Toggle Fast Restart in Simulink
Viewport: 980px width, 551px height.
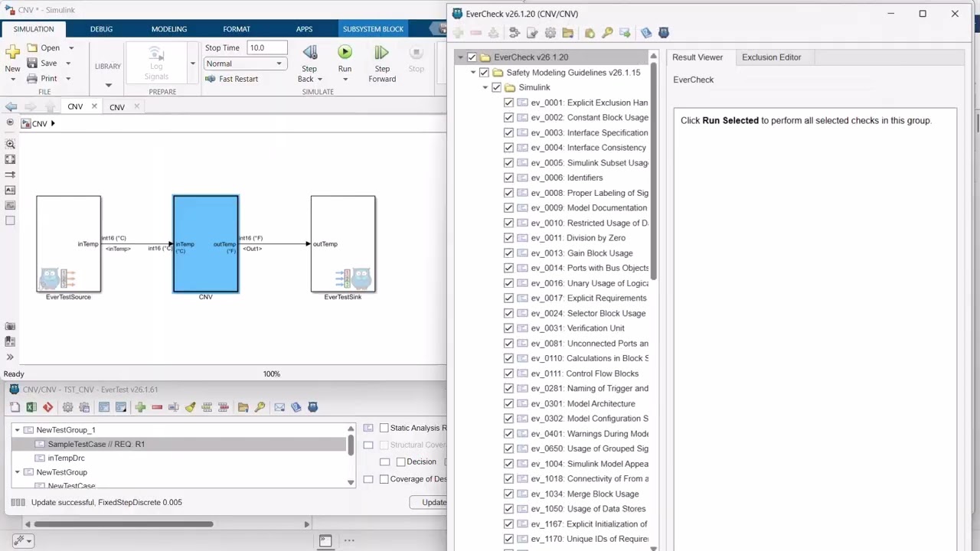[231, 79]
